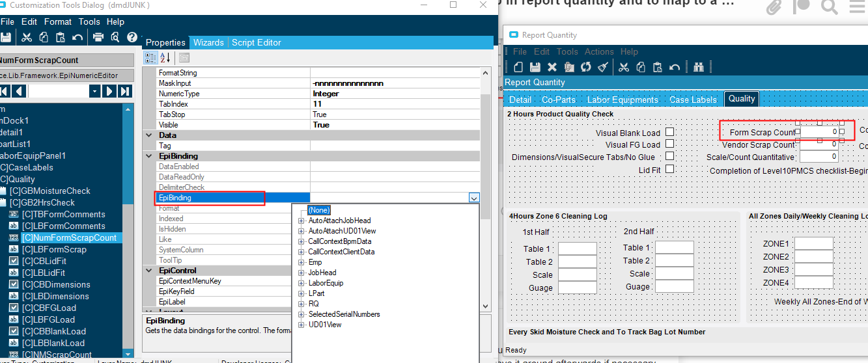Click the attachment paperclip icon in Report Quantity

click(569, 67)
